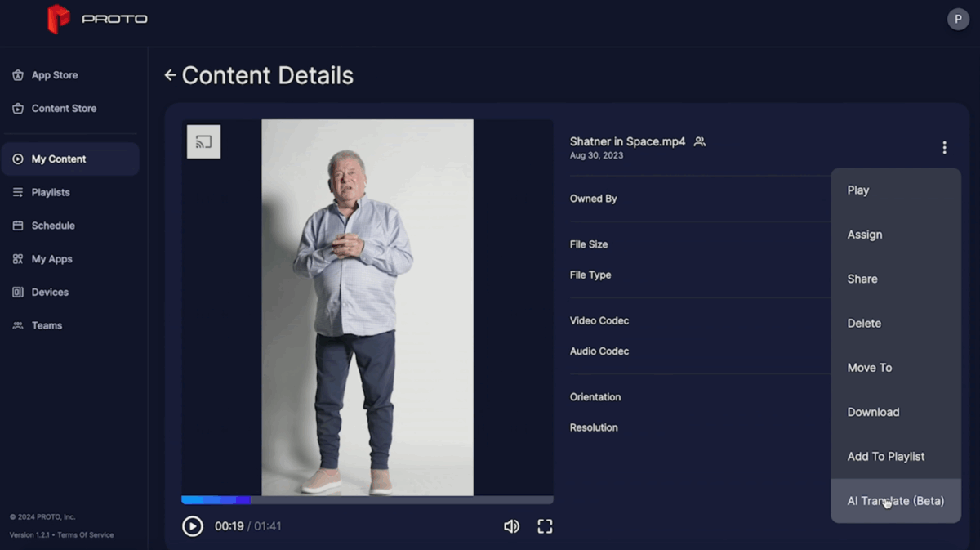The image size is (980, 550).
Task: Open Playlists in sidebar
Action: [50, 193]
